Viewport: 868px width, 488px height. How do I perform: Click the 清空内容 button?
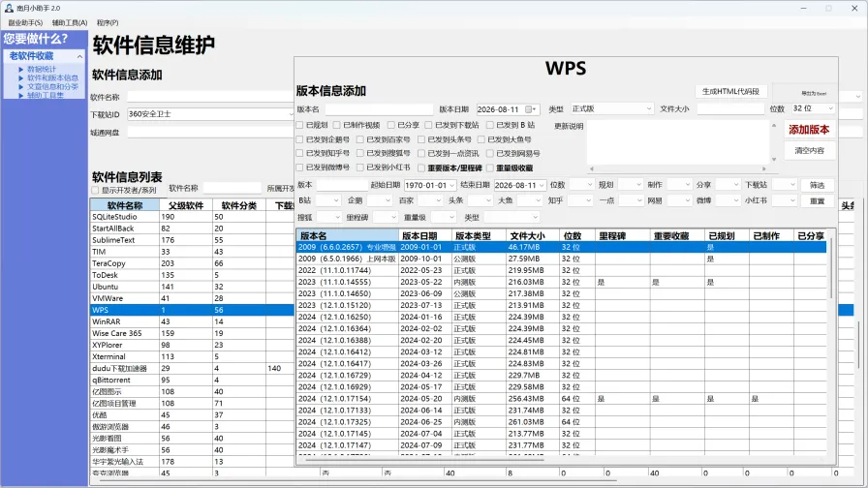[x=809, y=150]
